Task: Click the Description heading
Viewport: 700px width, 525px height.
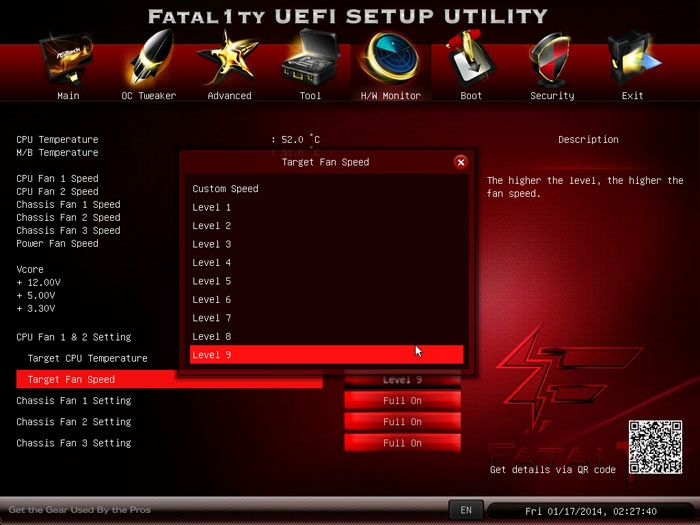Action: (x=588, y=139)
